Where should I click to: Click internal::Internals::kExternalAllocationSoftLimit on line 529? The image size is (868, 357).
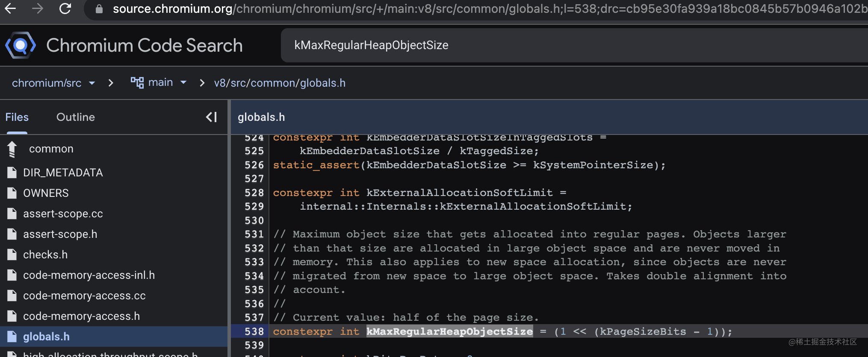click(464, 206)
